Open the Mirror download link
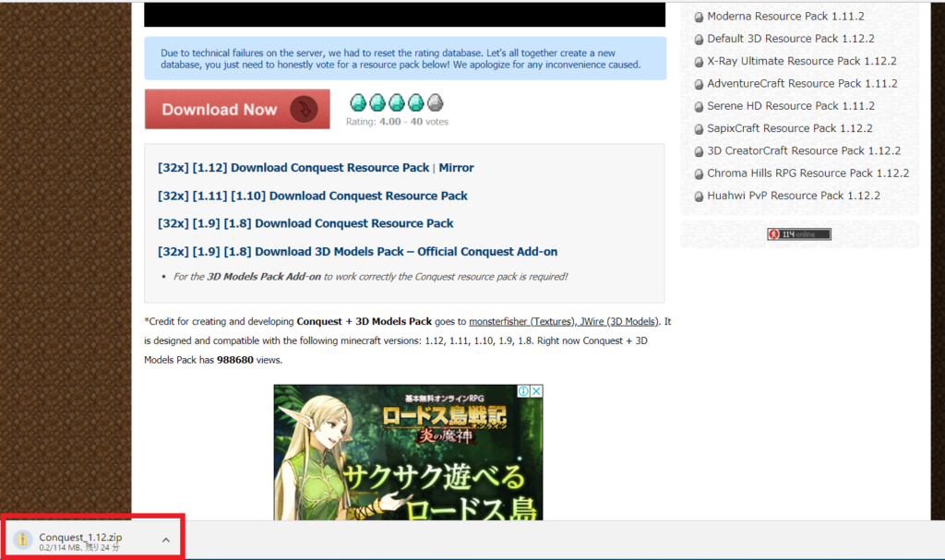Image resolution: width=945 pixels, height=560 pixels. [x=456, y=168]
